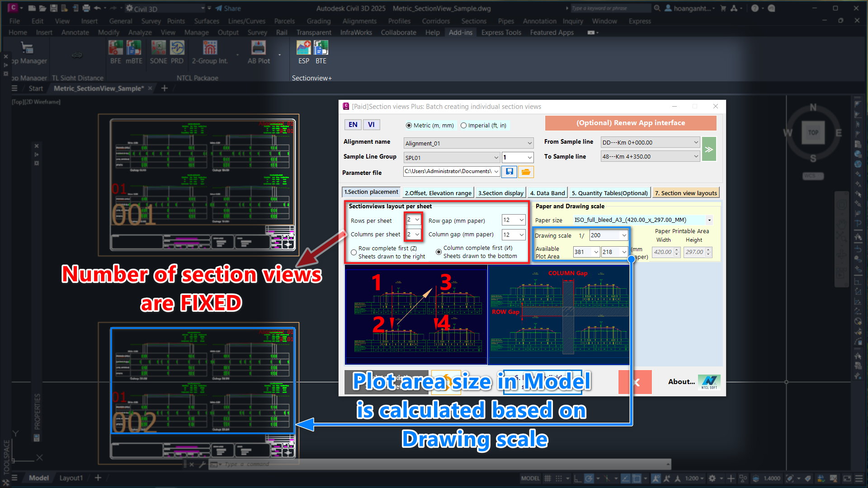Expand the Rows per sheet dropdown
The height and width of the screenshot is (488, 868).
click(417, 220)
